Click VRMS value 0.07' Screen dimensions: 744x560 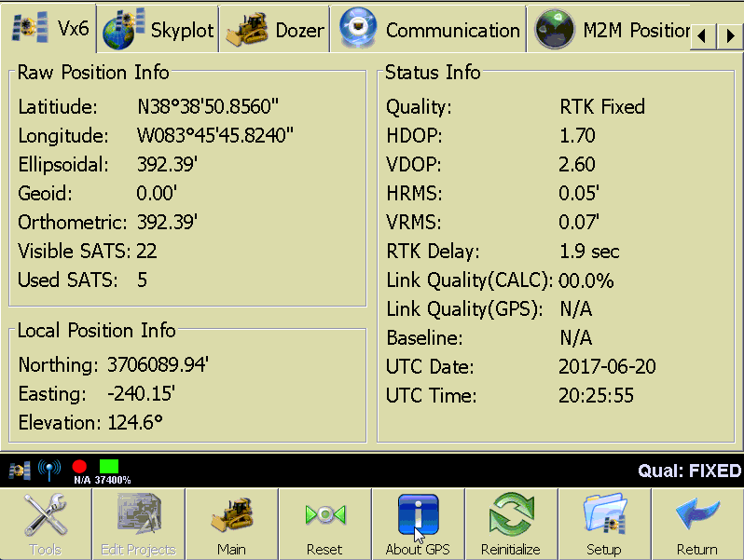579,223
